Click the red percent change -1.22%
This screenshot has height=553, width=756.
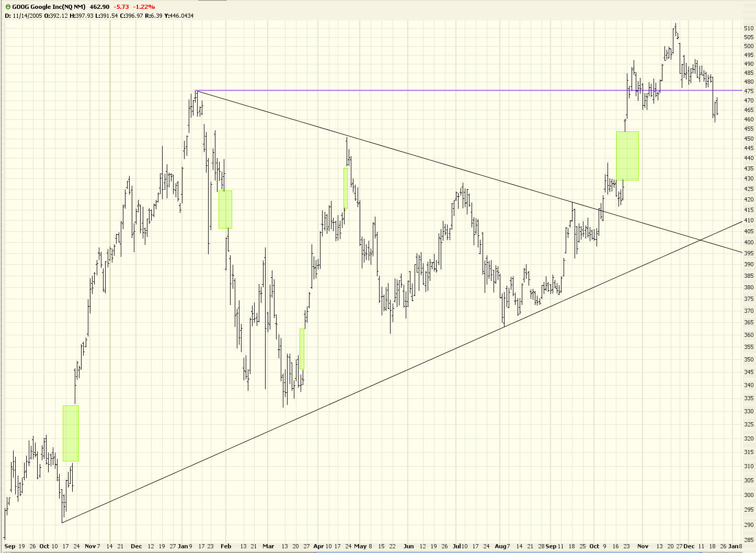click(145, 7)
